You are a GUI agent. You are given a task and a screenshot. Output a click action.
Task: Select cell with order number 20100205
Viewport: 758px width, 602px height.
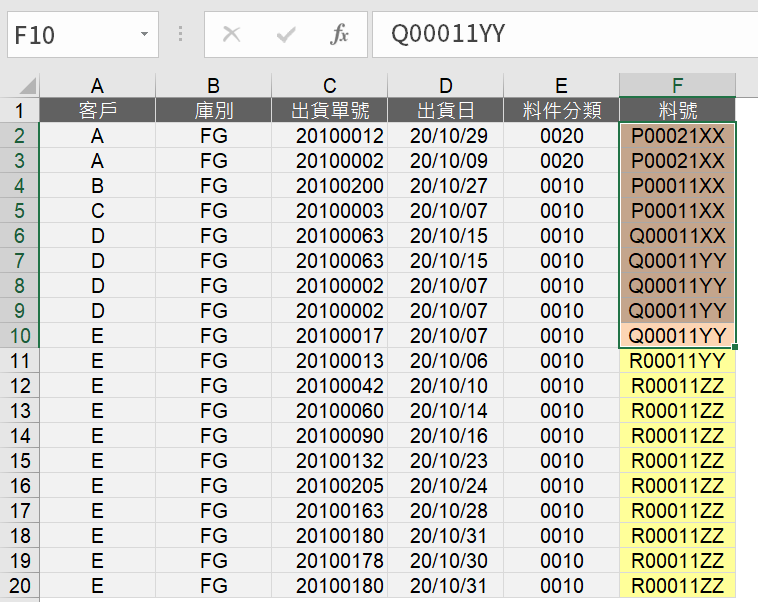pos(329,485)
